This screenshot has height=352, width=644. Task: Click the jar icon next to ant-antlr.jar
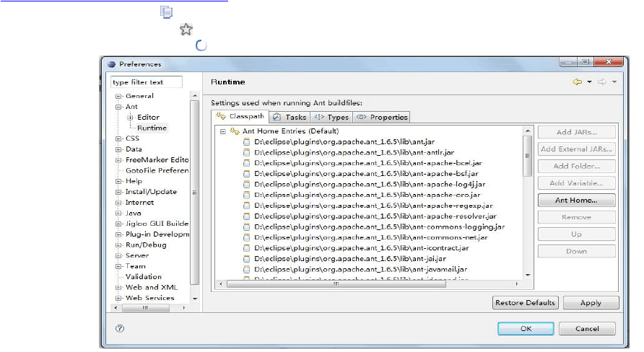click(x=246, y=153)
